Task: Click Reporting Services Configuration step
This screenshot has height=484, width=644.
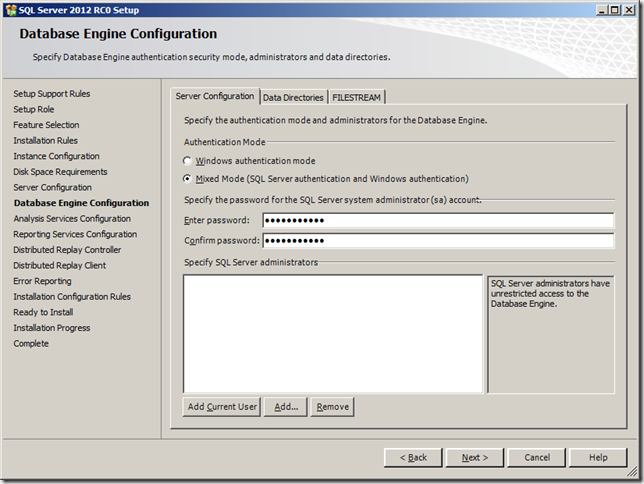Action: tap(75, 234)
